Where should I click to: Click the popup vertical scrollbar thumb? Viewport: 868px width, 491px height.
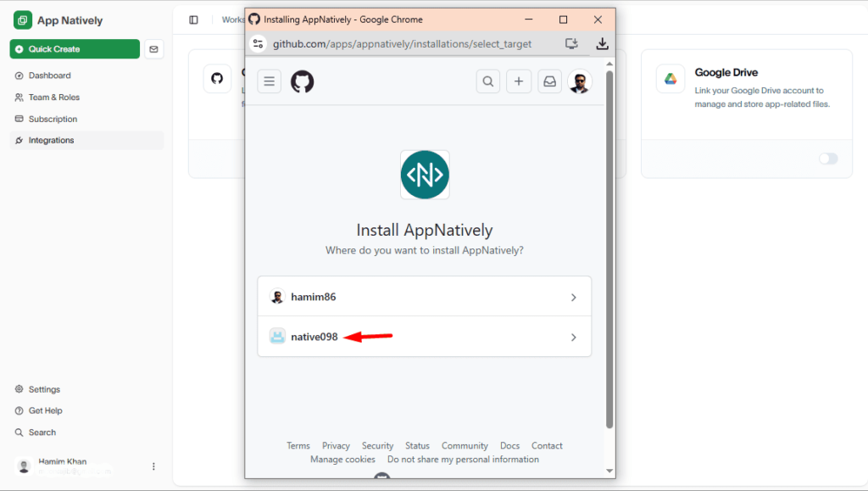point(609,249)
